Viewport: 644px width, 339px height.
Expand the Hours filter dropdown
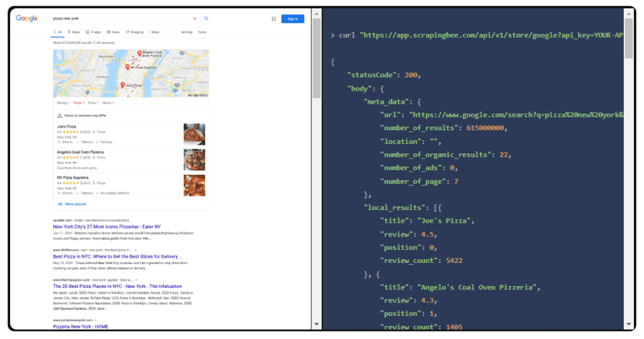[x=108, y=103]
